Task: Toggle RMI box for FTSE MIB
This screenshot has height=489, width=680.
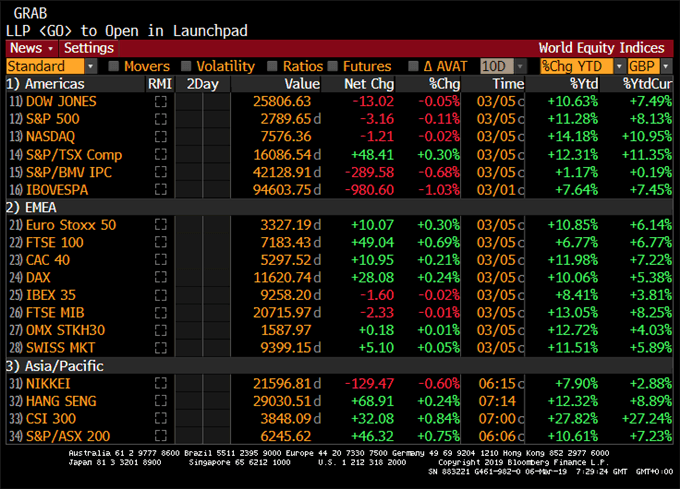Action: (x=160, y=313)
